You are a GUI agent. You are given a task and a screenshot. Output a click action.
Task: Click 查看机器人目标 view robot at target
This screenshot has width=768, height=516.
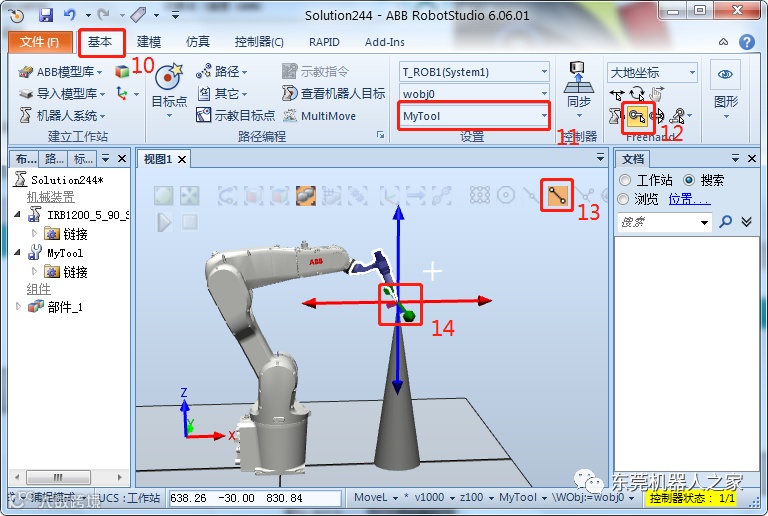tap(334, 93)
